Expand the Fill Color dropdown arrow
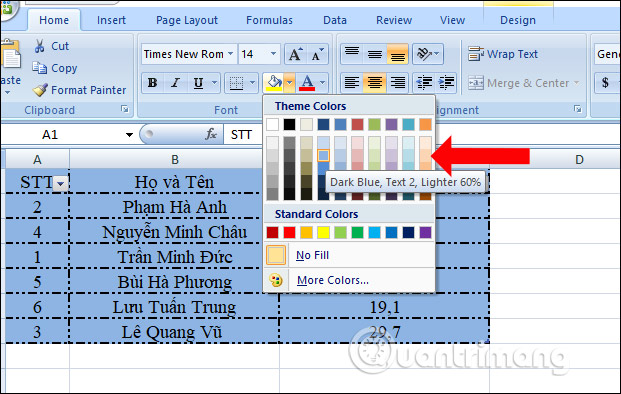621x394 pixels. pos(290,83)
